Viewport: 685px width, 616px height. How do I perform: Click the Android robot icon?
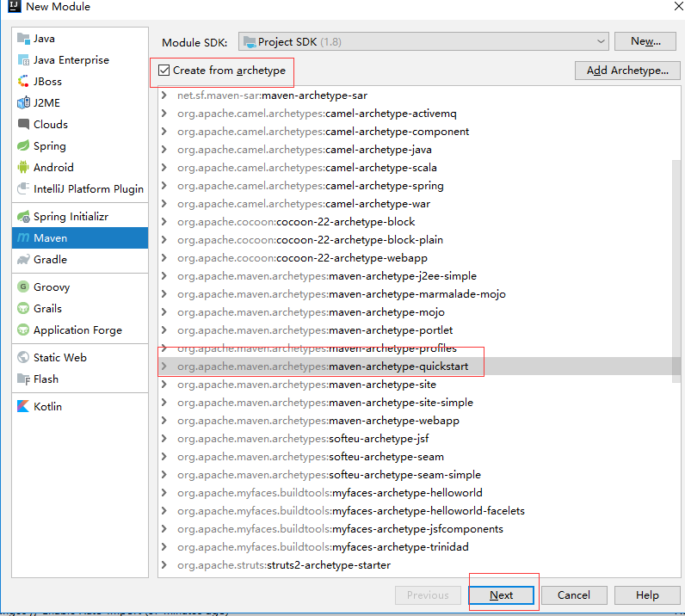pyautogui.click(x=23, y=167)
